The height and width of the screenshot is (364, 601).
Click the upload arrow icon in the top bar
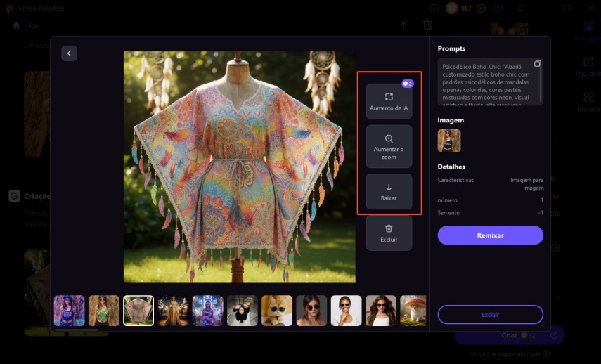(x=403, y=25)
